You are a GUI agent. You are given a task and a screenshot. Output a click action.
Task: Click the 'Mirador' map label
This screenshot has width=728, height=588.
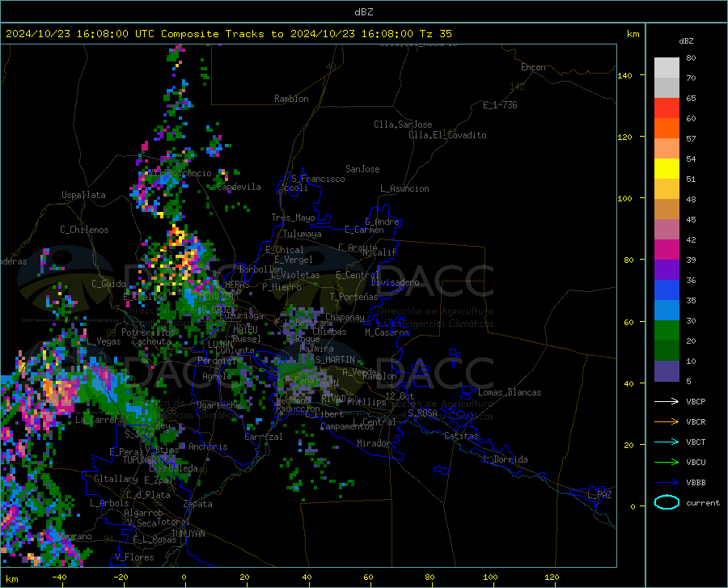coord(373,443)
